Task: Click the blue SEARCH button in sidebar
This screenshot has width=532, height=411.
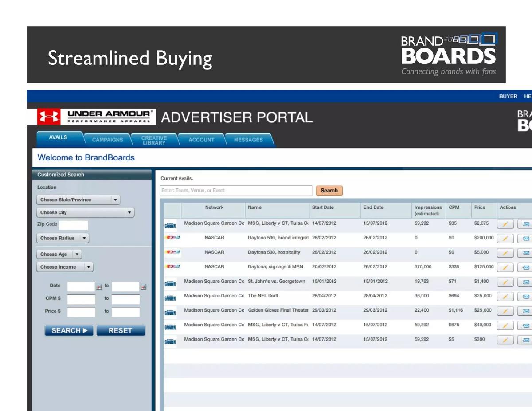Action: [69, 330]
